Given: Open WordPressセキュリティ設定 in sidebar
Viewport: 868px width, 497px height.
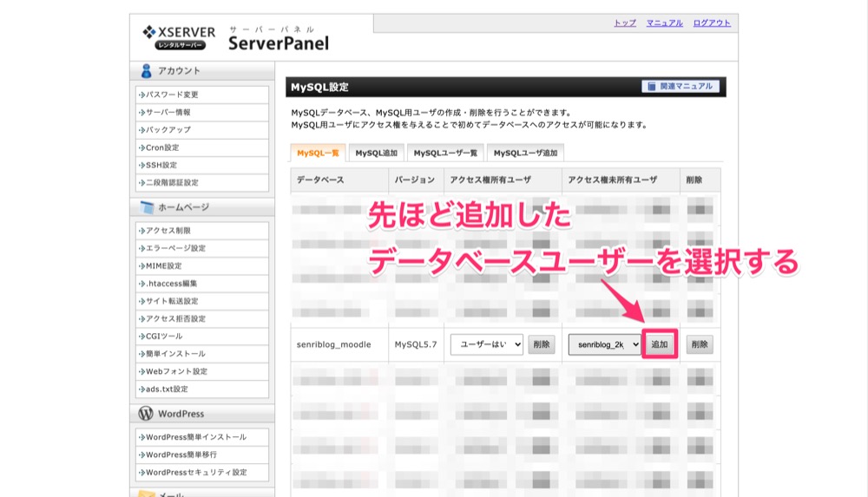Looking at the screenshot, I should [202, 473].
